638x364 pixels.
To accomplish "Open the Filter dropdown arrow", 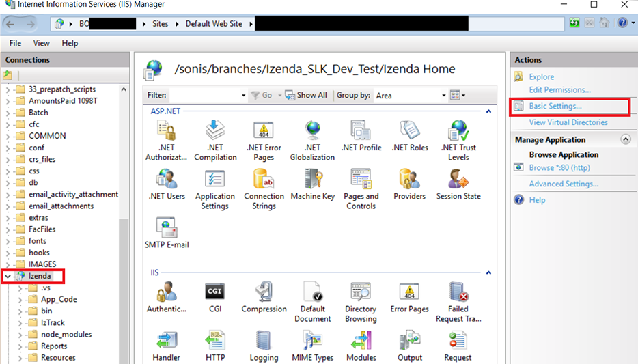I will coord(243,96).
